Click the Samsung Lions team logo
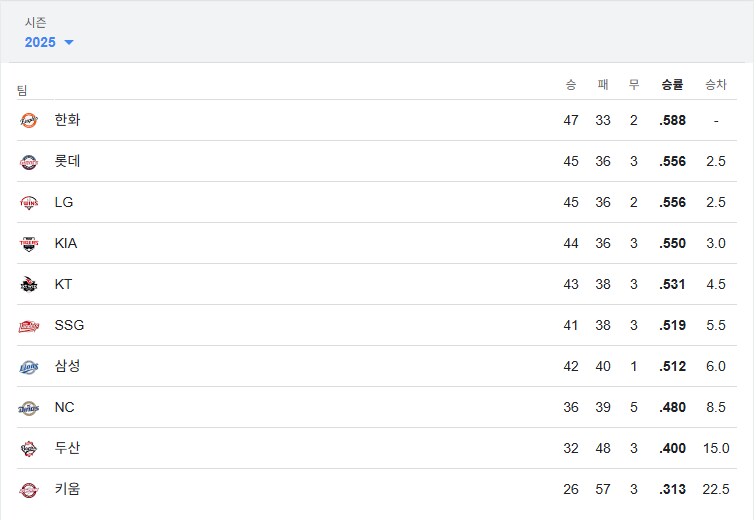The width and height of the screenshot is (756, 520). (x=29, y=368)
